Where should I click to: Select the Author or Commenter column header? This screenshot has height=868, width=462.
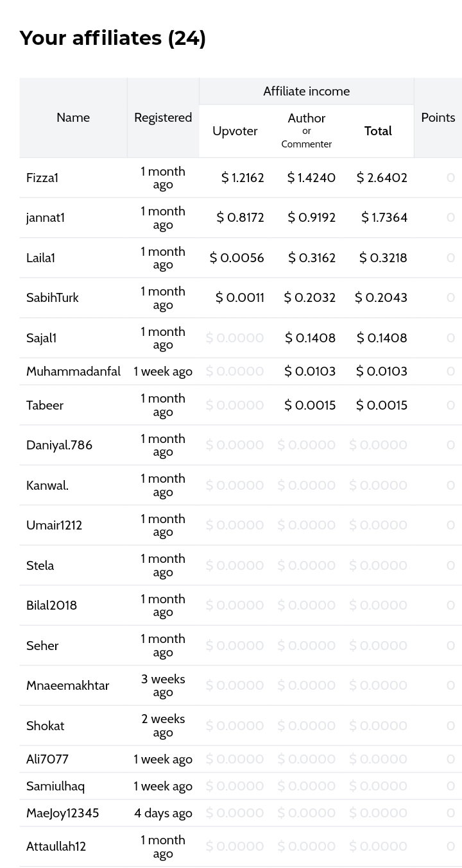[x=307, y=131]
